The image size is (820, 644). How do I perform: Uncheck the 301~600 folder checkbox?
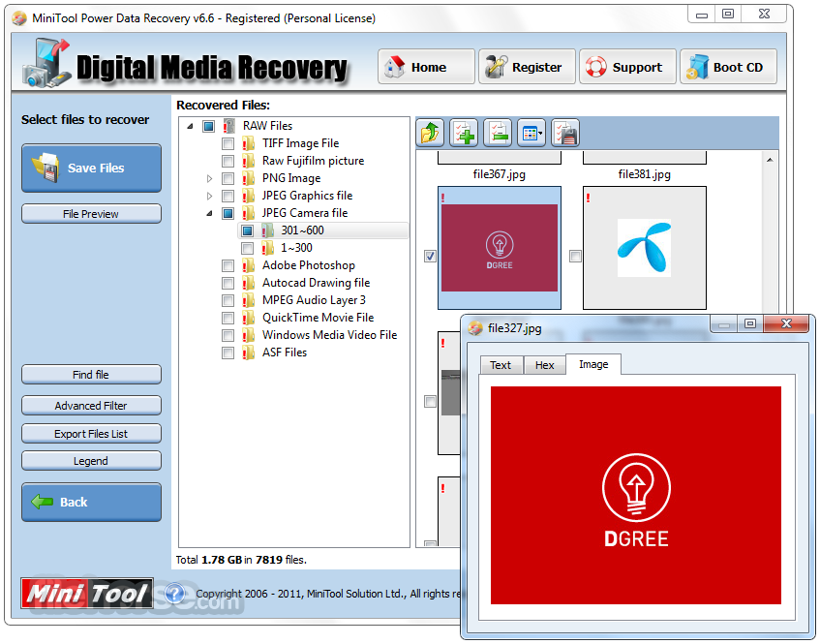[249, 230]
